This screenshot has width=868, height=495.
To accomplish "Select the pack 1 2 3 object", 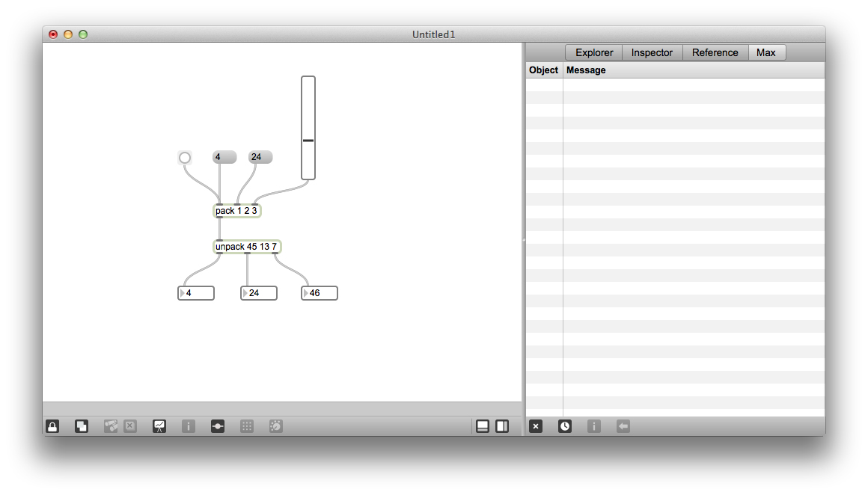I will 237,211.
